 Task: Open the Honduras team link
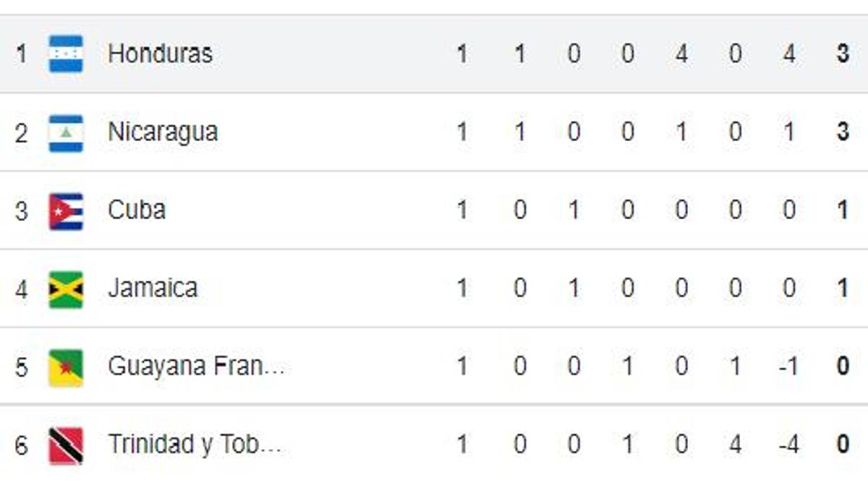pos(160,53)
